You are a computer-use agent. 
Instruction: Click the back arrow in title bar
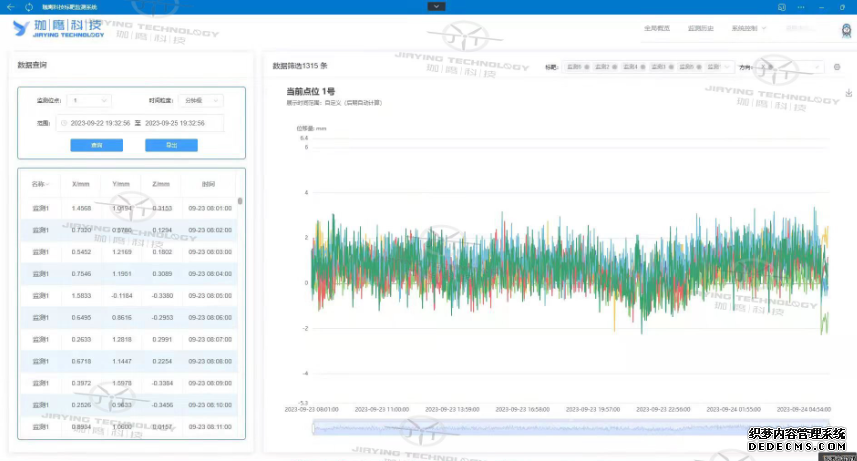10,6
